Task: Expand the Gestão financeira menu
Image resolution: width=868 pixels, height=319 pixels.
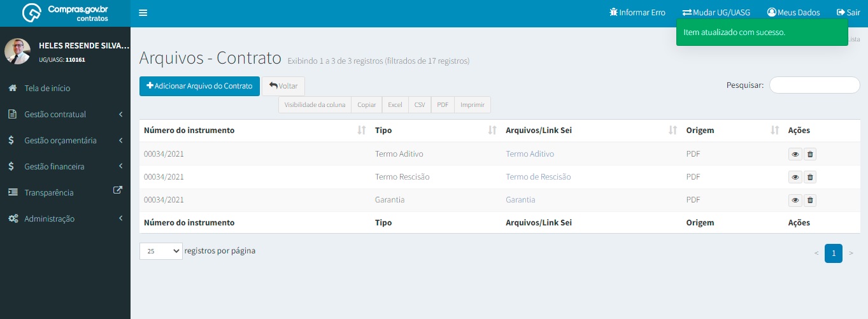Action: pos(65,166)
